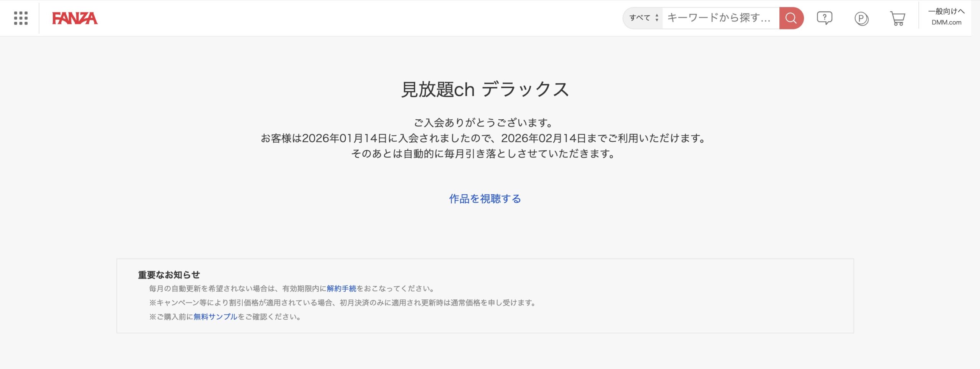Run a search with the magnifier icon
Image resolution: width=980 pixels, height=369 pixels.
791,18
